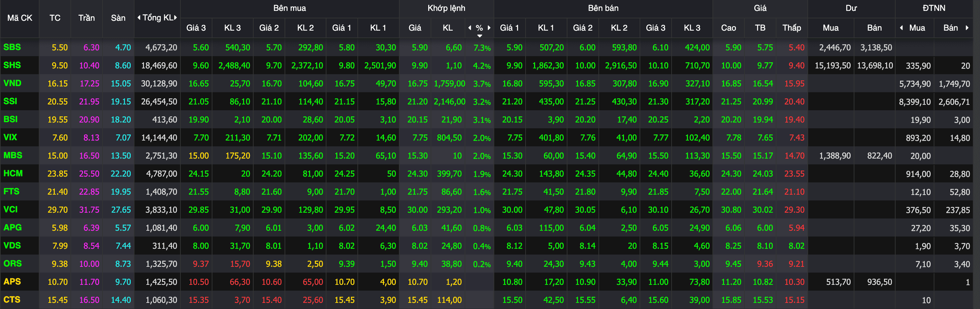The image size is (980, 309).
Task: Click the Dư Bán column header
Action: tap(874, 28)
